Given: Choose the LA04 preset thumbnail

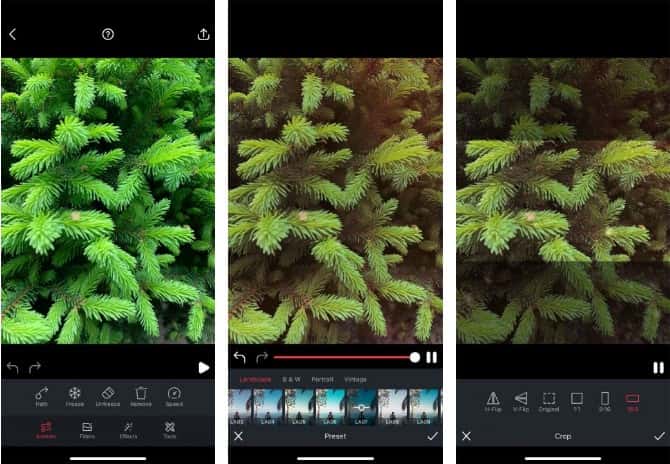Looking at the screenshot, I should click(x=268, y=407).
